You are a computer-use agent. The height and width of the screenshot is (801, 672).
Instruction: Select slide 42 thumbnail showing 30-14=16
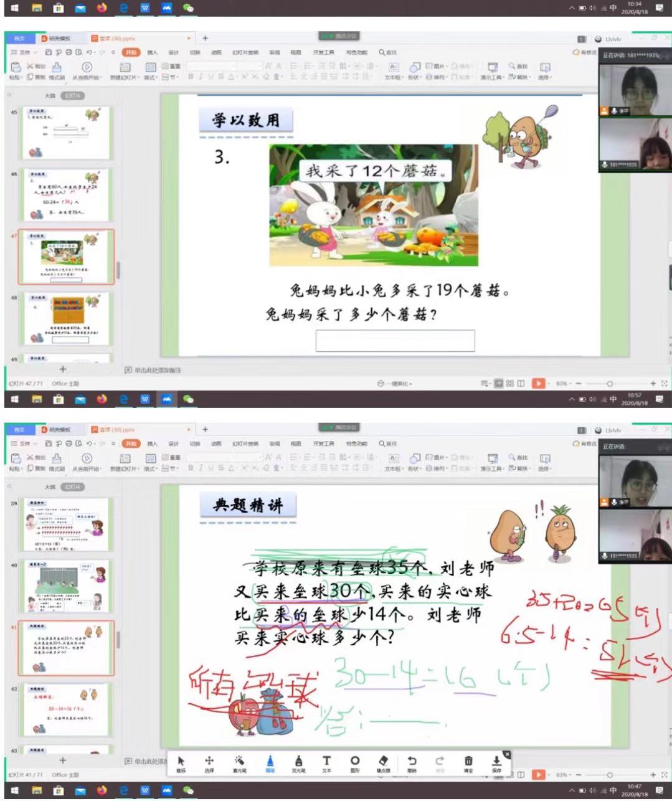coord(66,709)
